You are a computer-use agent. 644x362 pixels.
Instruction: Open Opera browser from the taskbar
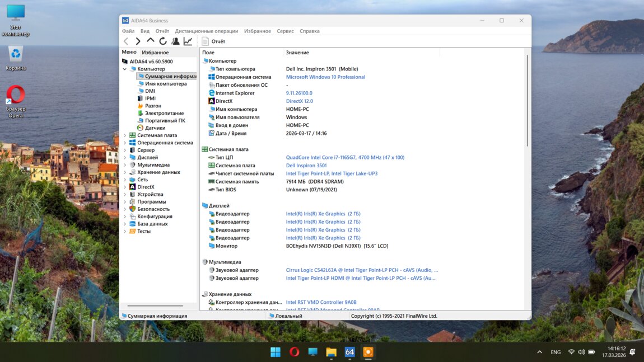(x=294, y=352)
